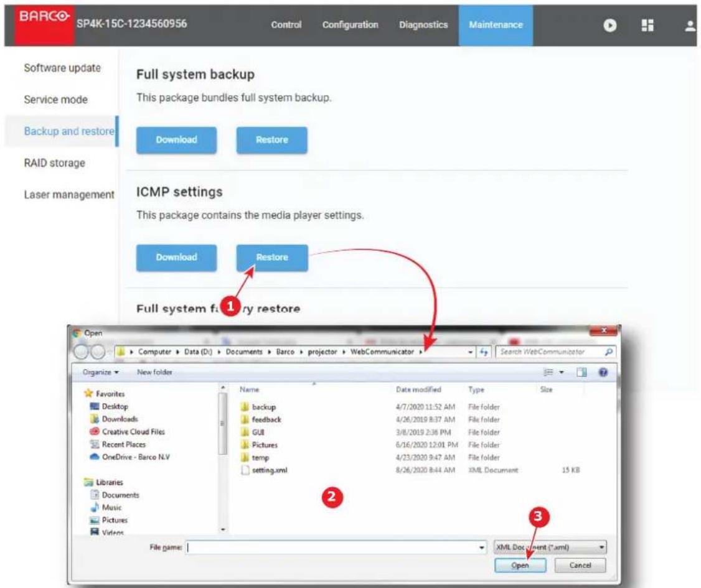
Task: Toggle the preview pane icon
Action: (x=581, y=372)
